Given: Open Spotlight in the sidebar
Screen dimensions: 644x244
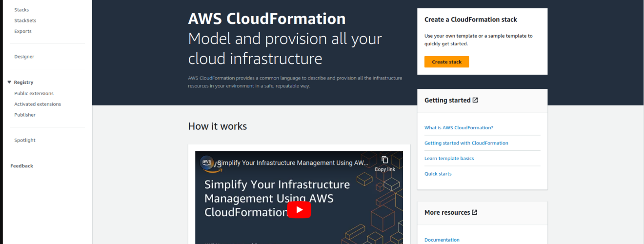Looking at the screenshot, I should tap(25, 140).
